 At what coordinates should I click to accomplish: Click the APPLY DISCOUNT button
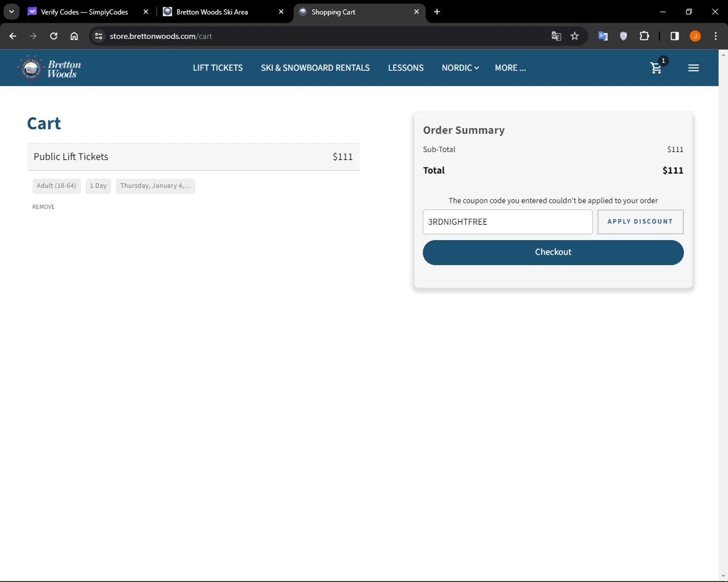pyautogui.click(x=640, y=222)
